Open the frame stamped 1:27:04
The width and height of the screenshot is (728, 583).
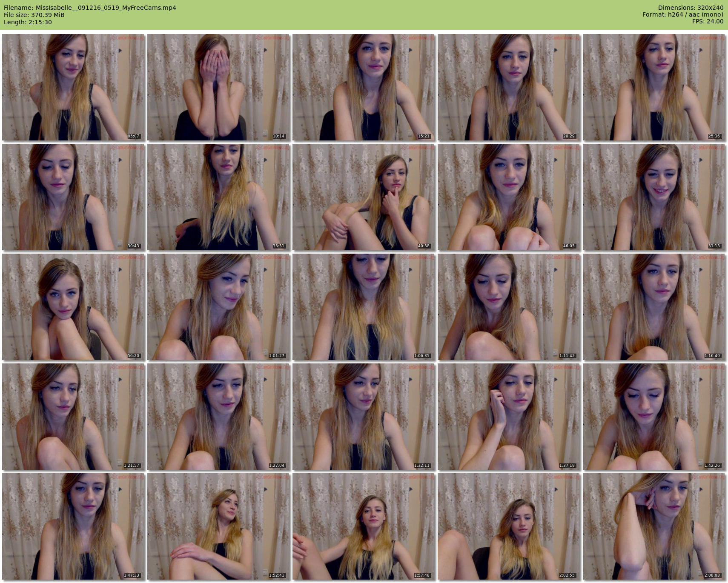pos(218,417)
